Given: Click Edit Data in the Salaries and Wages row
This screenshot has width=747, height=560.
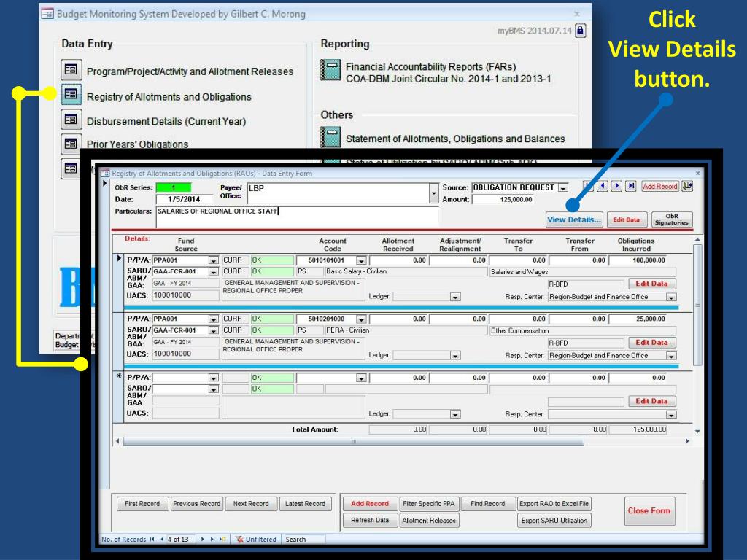Looking at the screenshot, I should (651, 284).
